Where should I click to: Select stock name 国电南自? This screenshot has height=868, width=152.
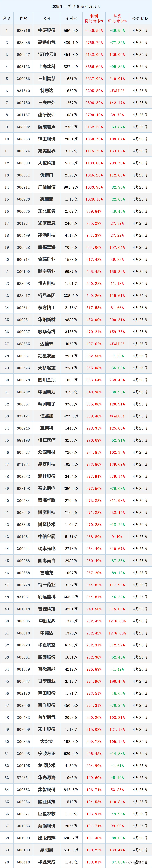click(47, 561)
